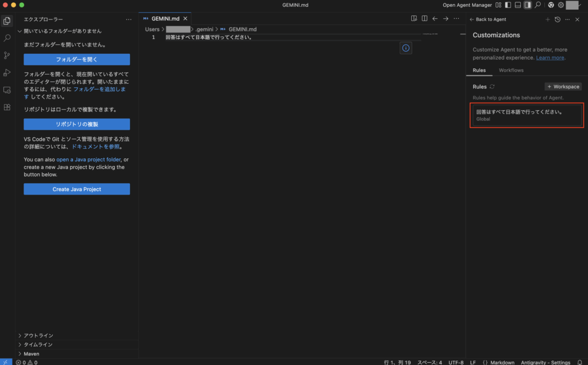Image resolution: width=588 pixels, height=365 pixels.
Task: Open the notifications bell in status bar
Action: pos(579,362)
